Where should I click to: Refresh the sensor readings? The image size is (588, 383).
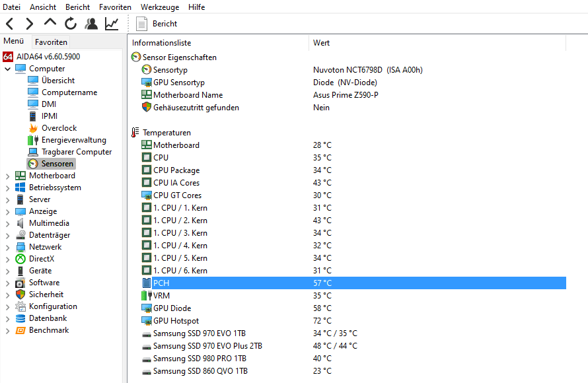pos(71,24)
